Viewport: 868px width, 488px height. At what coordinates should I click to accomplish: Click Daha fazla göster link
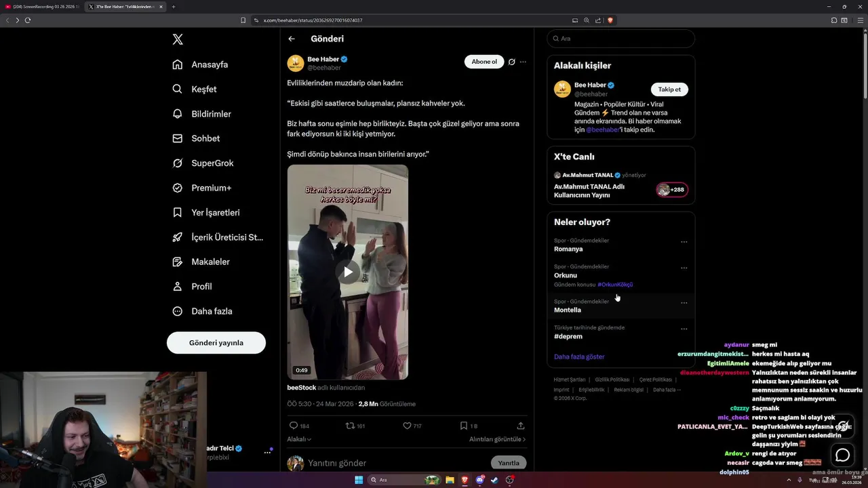click(579, 357)
